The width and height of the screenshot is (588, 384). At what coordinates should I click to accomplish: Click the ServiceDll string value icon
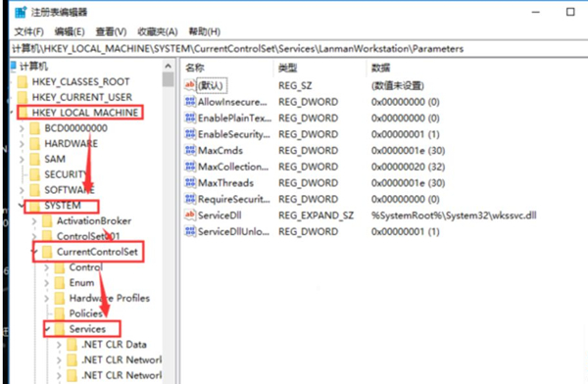pyautogui.click(x=190, y=216)
